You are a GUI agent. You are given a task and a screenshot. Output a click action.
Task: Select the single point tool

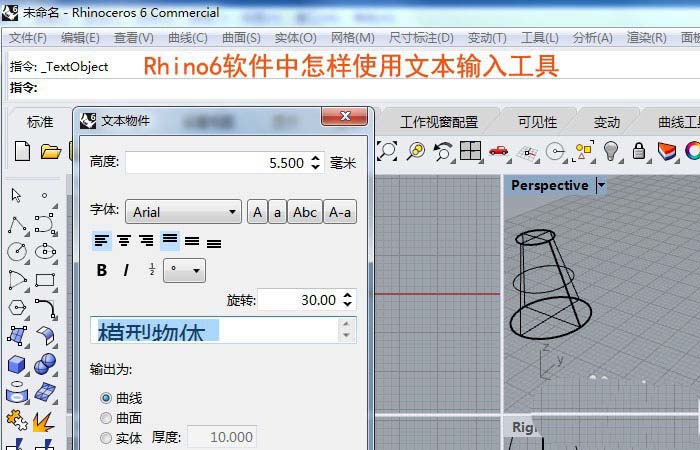point(44,196)
